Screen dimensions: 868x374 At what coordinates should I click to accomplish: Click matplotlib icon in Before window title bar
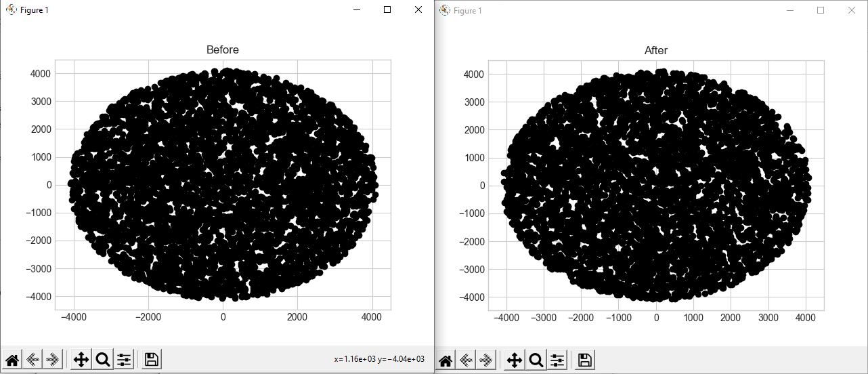pos(12,9)
